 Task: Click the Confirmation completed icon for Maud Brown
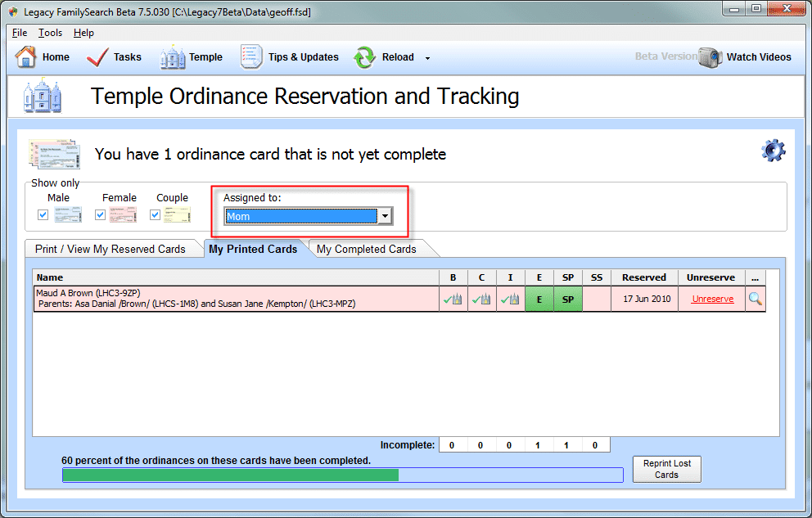pyautogui.click(x=481, y=300)
